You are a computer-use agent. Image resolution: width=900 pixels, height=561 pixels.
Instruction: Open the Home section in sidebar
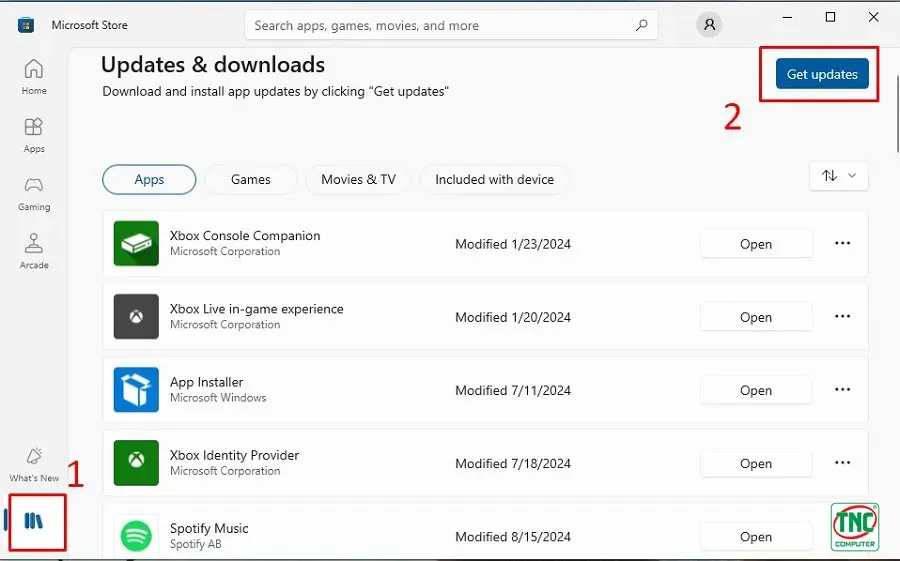(34, 77)
